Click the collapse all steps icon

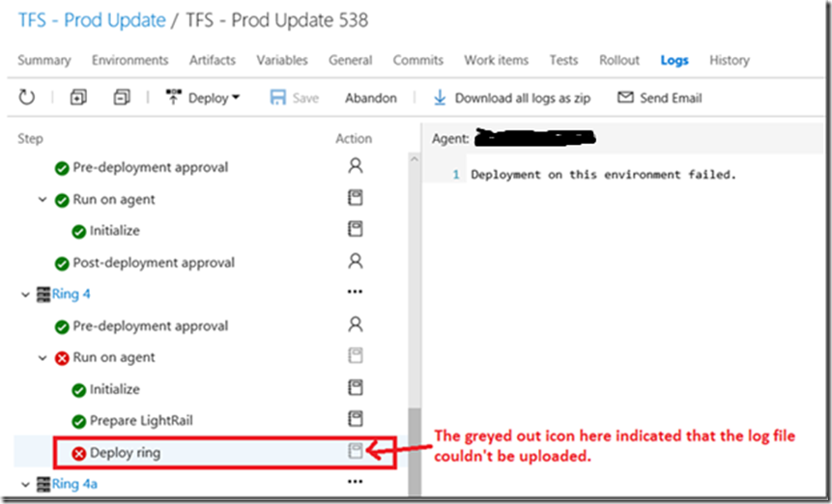click(x=122, y=98)
